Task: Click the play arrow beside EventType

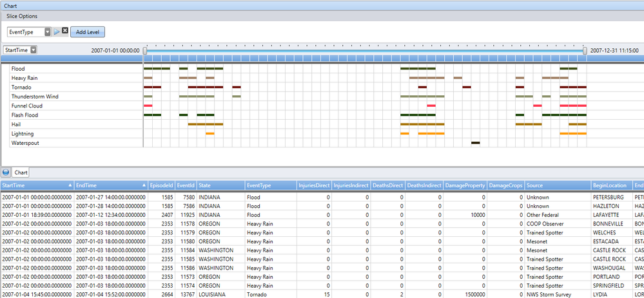Action: (x=57, y=32)
